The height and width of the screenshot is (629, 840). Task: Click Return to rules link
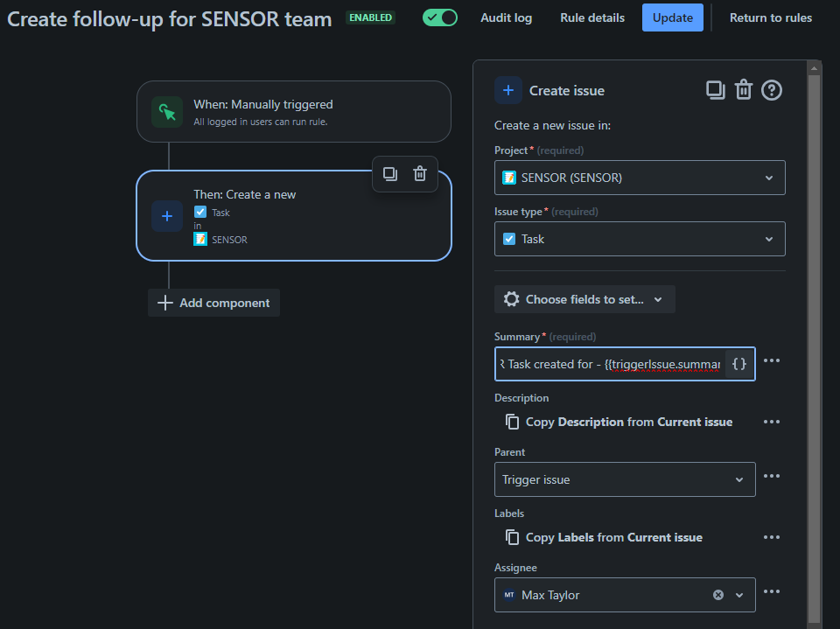coord(770,17)
